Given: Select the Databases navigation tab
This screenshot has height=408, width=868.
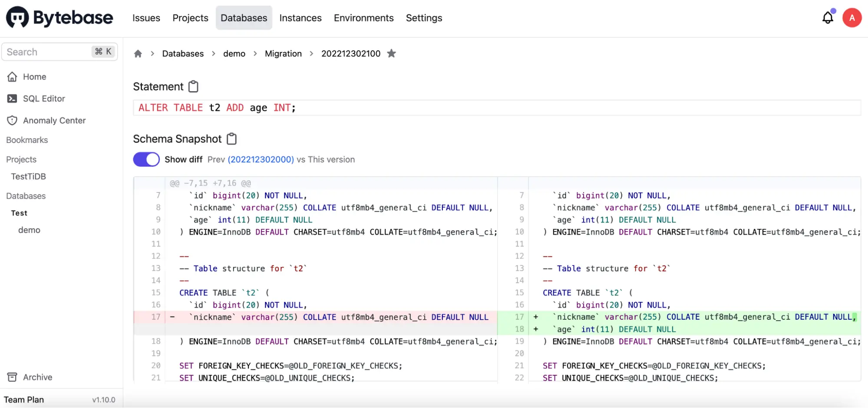Looking at the screenshot, I should pos(244,18).
